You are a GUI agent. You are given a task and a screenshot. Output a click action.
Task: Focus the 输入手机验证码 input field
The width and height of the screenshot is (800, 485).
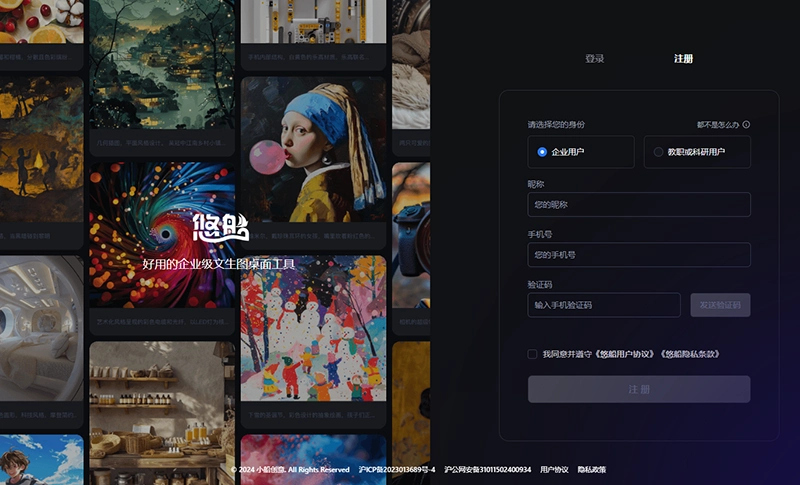click(x=604, y=305)
